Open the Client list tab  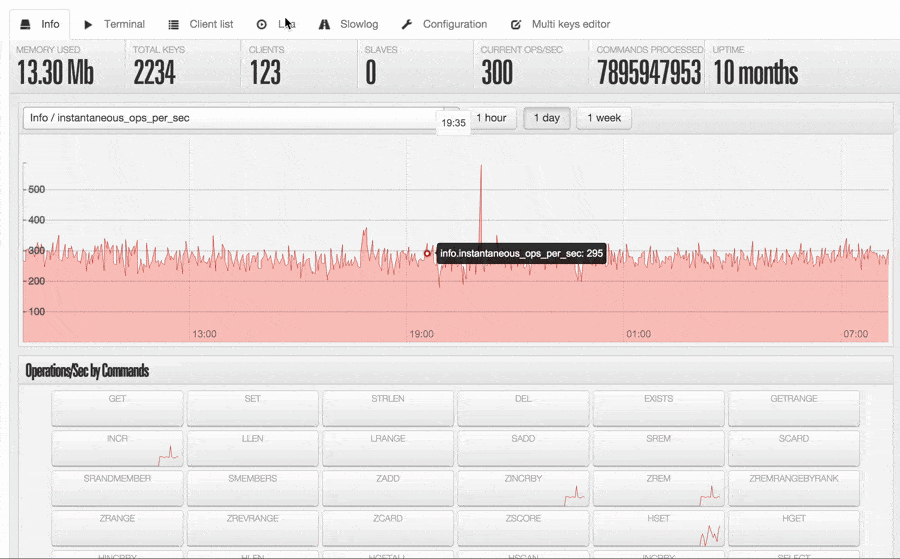tap(201, 24)
